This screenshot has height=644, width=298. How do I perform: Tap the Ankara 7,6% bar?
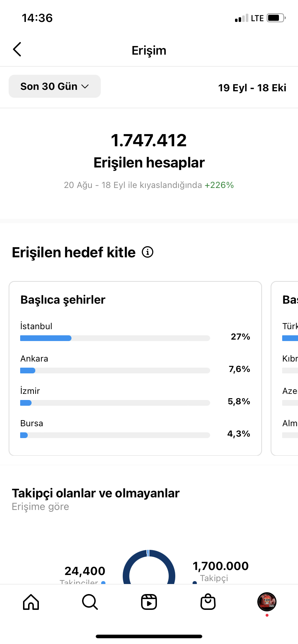click(115, 371)
